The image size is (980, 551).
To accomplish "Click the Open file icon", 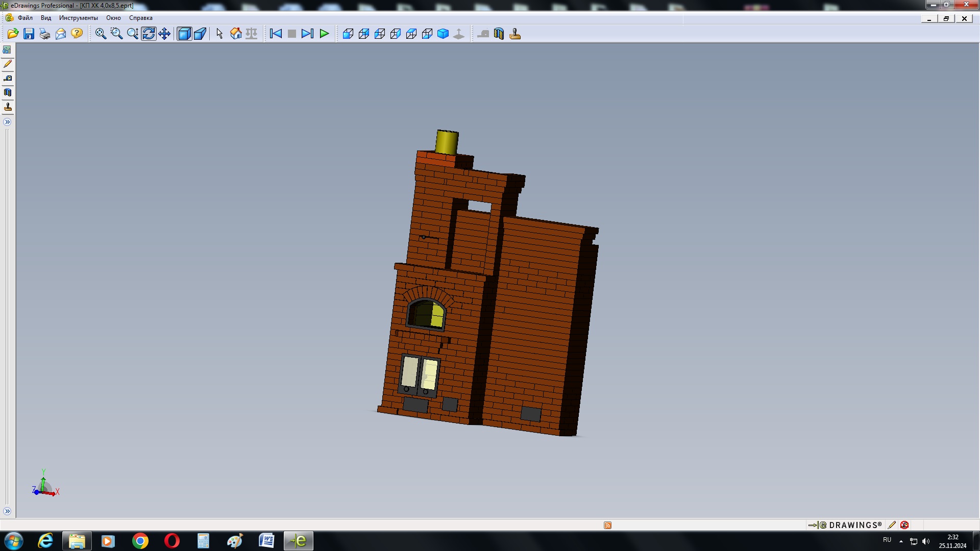I will coord(13,34).
